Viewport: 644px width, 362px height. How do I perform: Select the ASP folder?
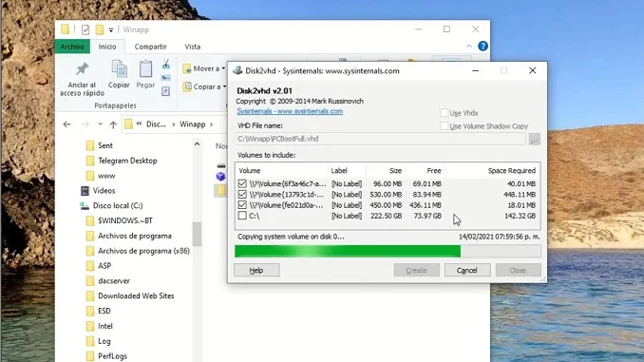pyautogui.click(x=104, y=266)
